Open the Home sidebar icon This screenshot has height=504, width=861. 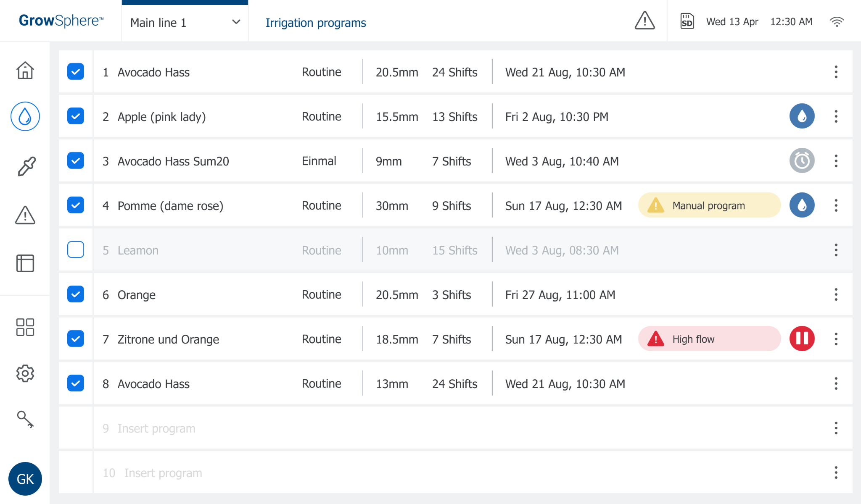point(25,70)
